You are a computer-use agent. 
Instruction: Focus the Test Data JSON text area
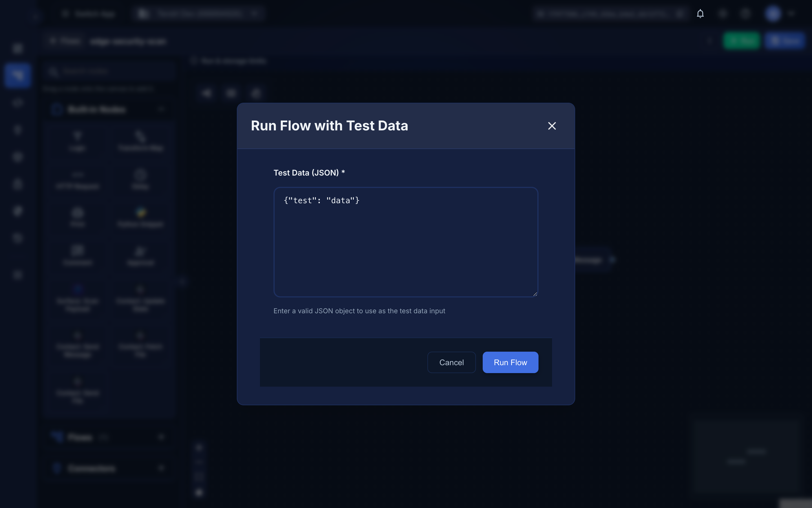click(x=406, y=242)
